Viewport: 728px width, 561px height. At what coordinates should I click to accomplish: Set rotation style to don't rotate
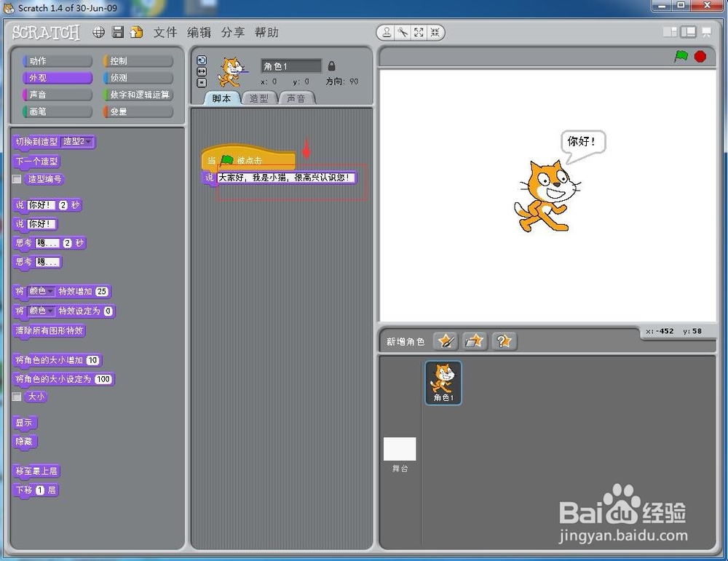[202, 83]
